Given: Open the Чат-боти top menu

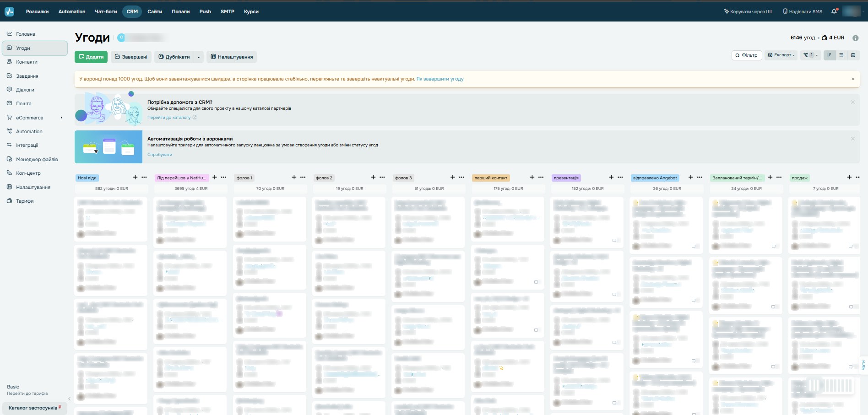Looking at the screenshot, I should click(x=106, y=11).
